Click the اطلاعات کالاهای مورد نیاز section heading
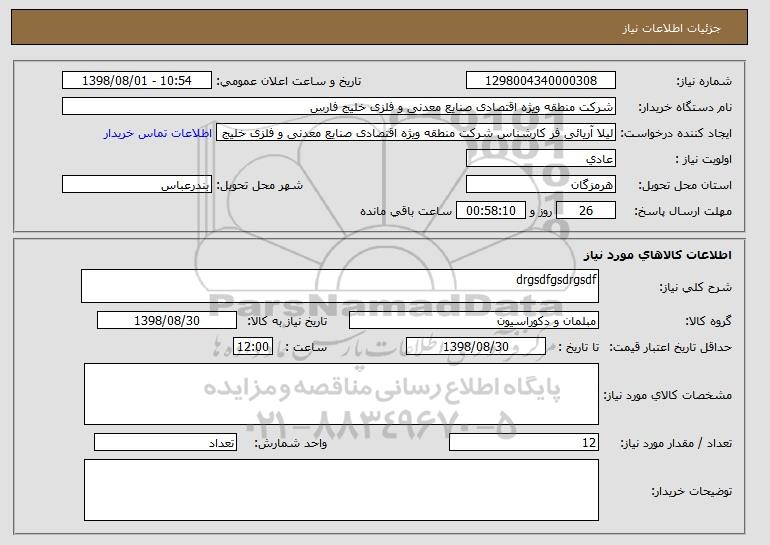Viewport: 770px width, 545px height. 658,254
